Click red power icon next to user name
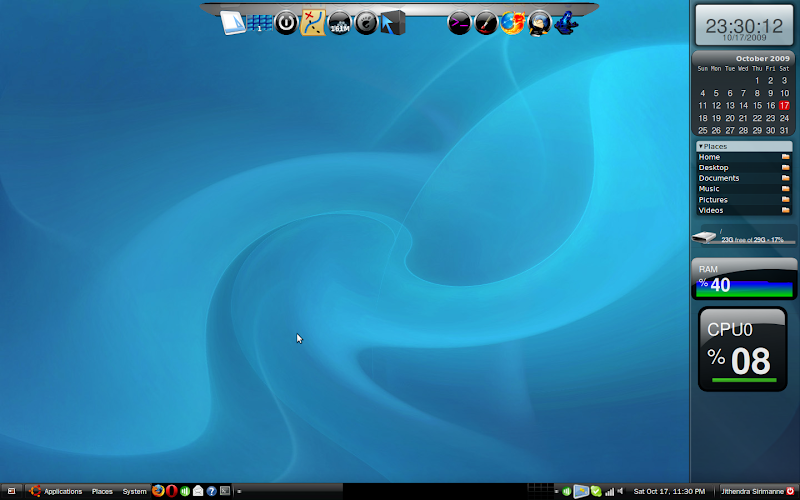The image size is (800, 500). tap(790, 491)
